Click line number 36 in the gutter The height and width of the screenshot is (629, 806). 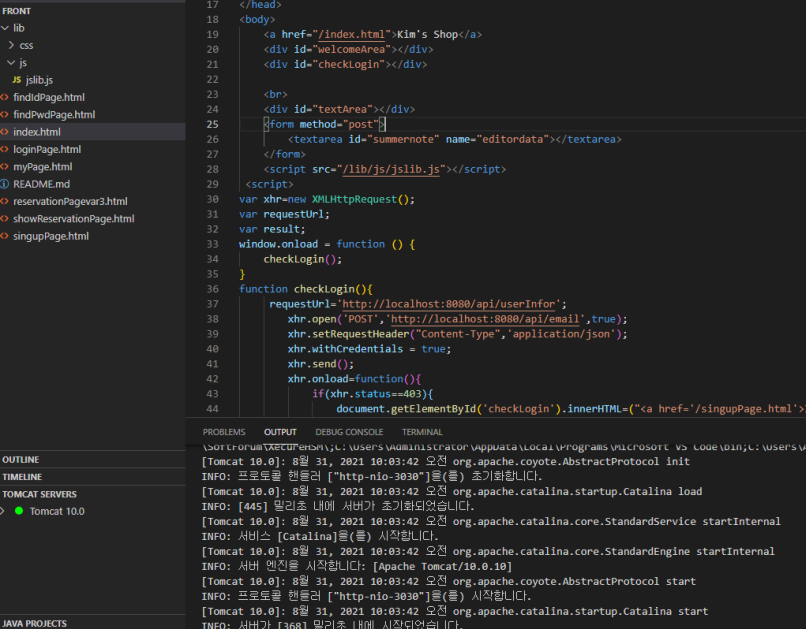(x=212, y=289)
